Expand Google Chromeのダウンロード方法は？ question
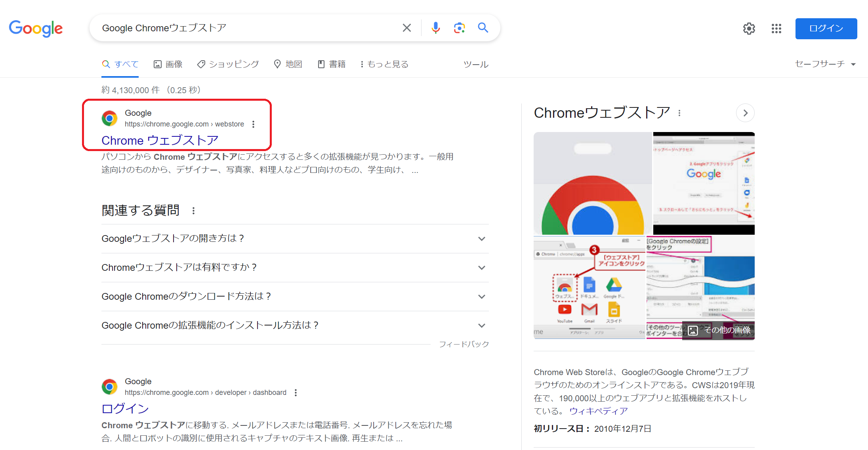 (x=295, y=296)
